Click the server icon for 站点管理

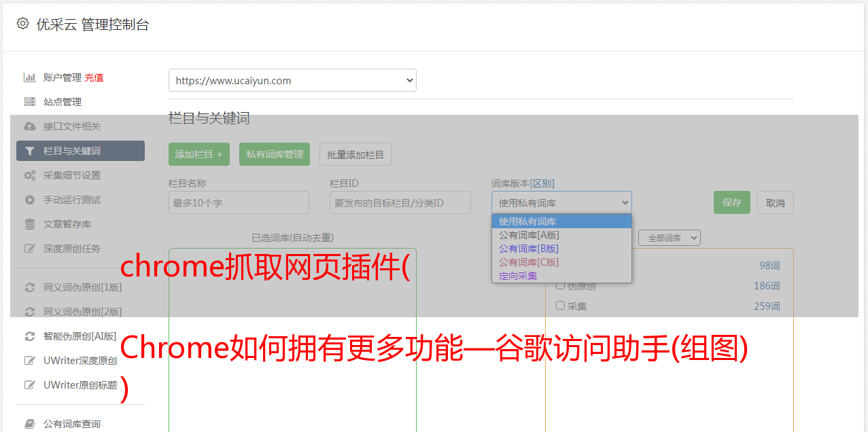(29, 102)
